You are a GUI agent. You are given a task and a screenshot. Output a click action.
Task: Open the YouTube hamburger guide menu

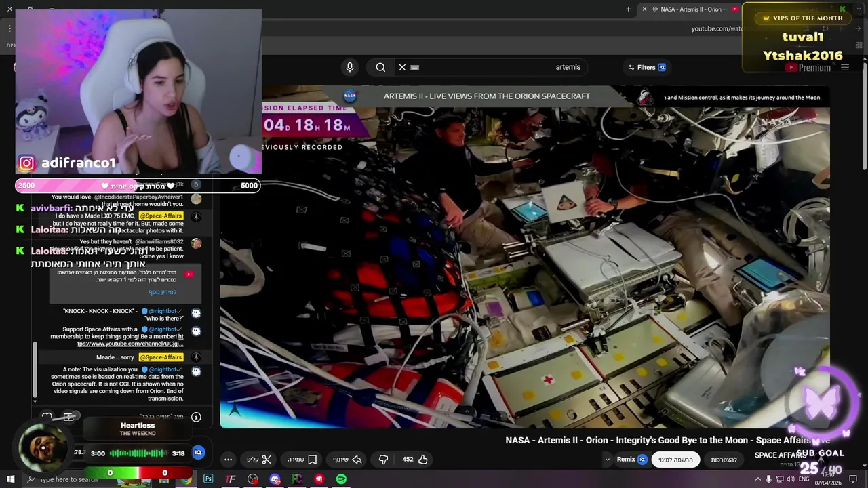point(845,68)
